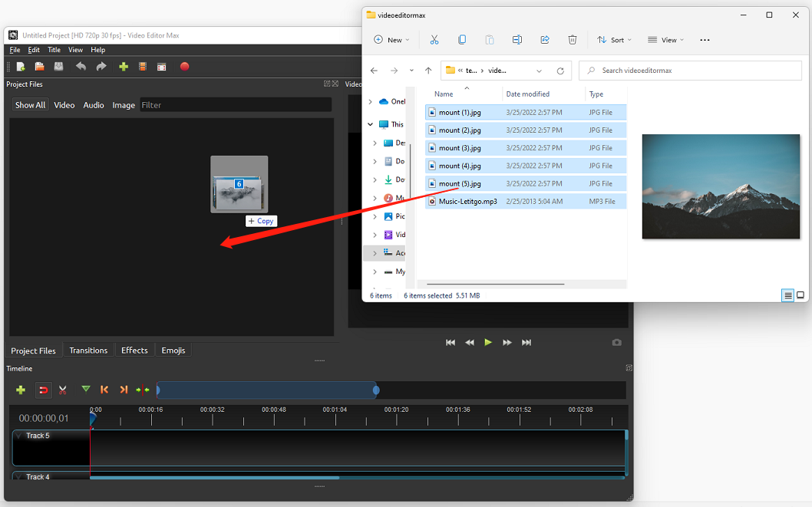
Task: Switch Explorer to details view toggle
Action: click(787, 295)
